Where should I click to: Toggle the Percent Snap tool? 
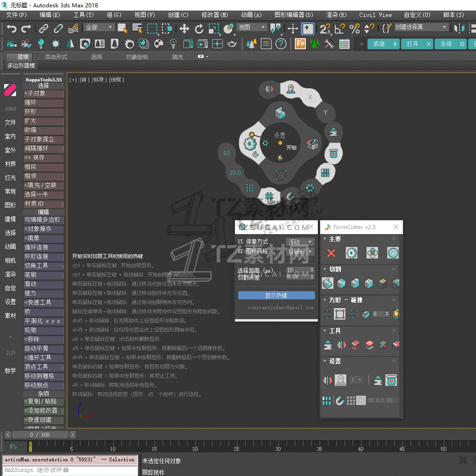pos(354,29)
